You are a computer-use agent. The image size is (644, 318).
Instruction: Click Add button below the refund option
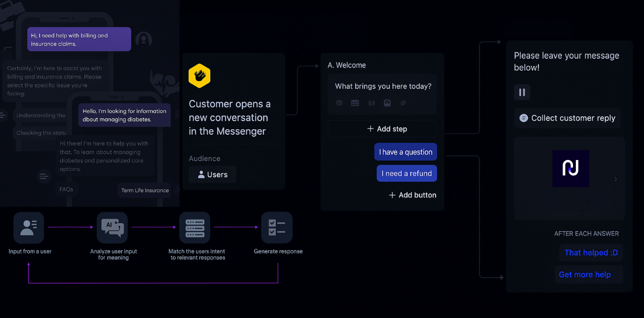pyautogui.click(x=412, y=195)
